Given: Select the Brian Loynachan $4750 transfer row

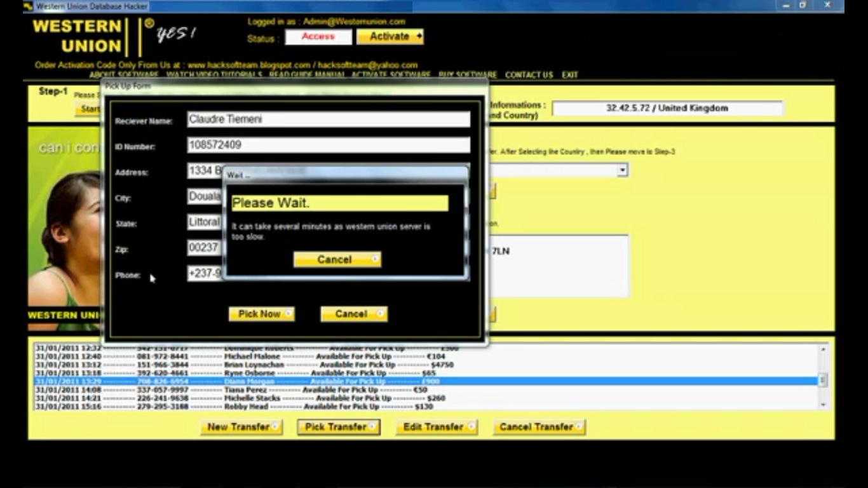Looking at the screenshot, I should (x=426, y=365).
